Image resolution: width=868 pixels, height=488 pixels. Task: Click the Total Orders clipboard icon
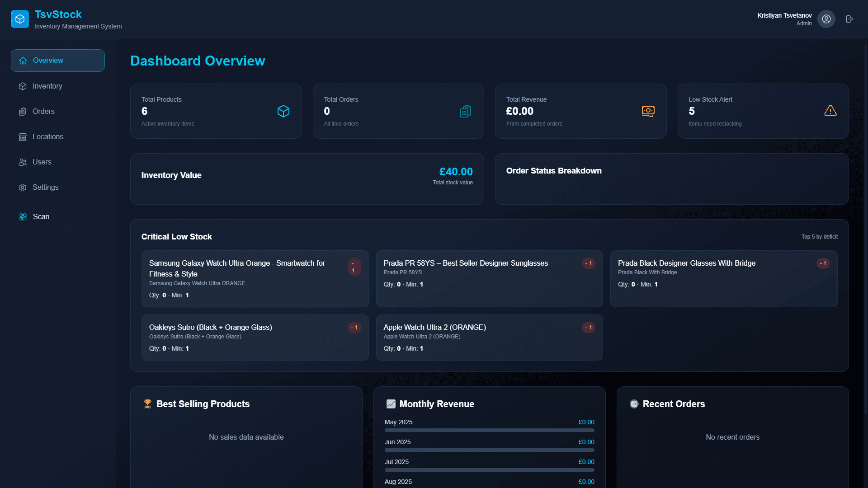pos(465,111)
